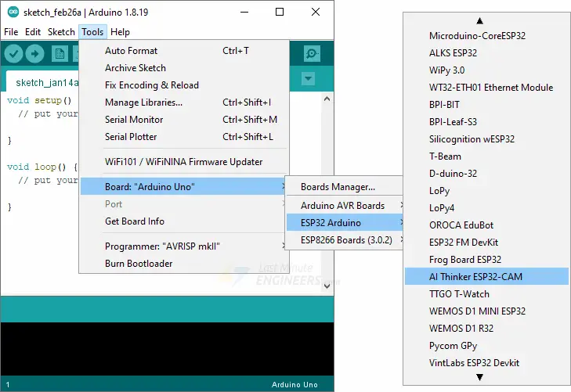
Task: Choose Auto Format from Tools menu
Action: [x=183, y=51]
